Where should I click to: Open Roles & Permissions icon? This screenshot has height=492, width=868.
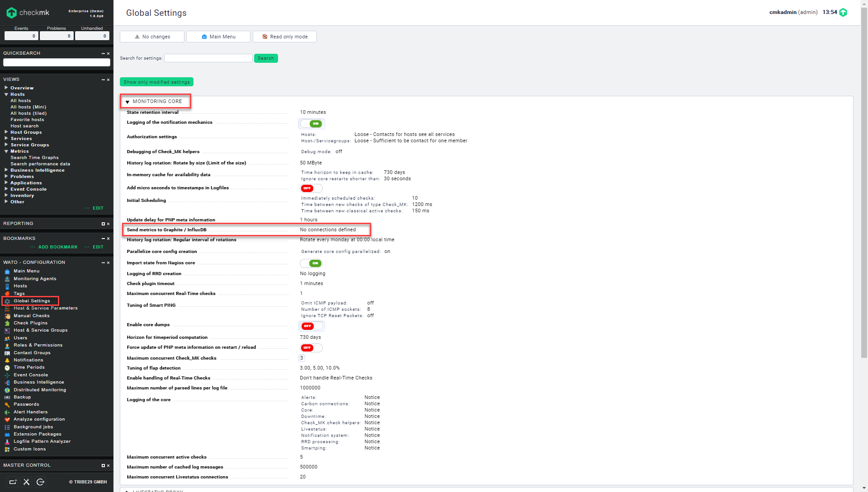click(x=7, y=346)
